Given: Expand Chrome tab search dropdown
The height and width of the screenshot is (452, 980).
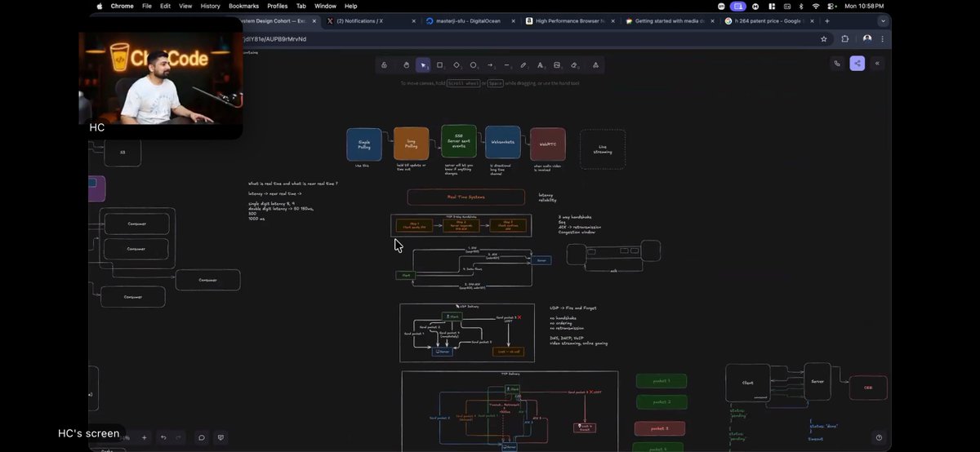Looking at the screenshot, I should [883, 21].
